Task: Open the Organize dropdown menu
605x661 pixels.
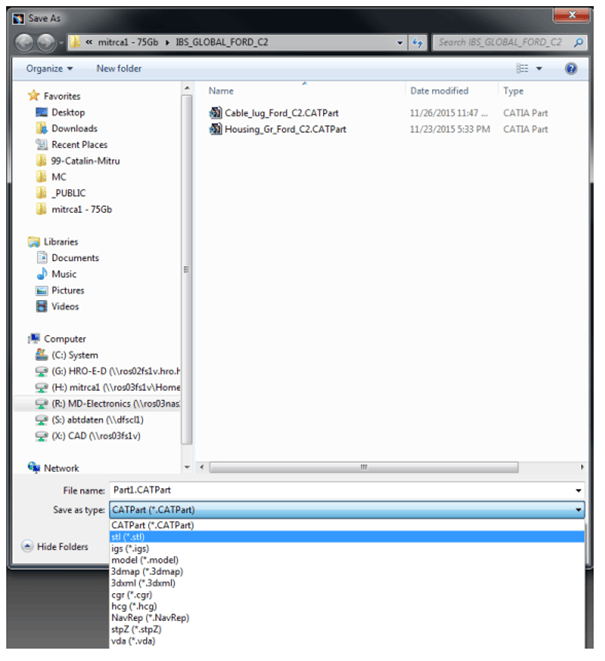Action: pos(49,68)
